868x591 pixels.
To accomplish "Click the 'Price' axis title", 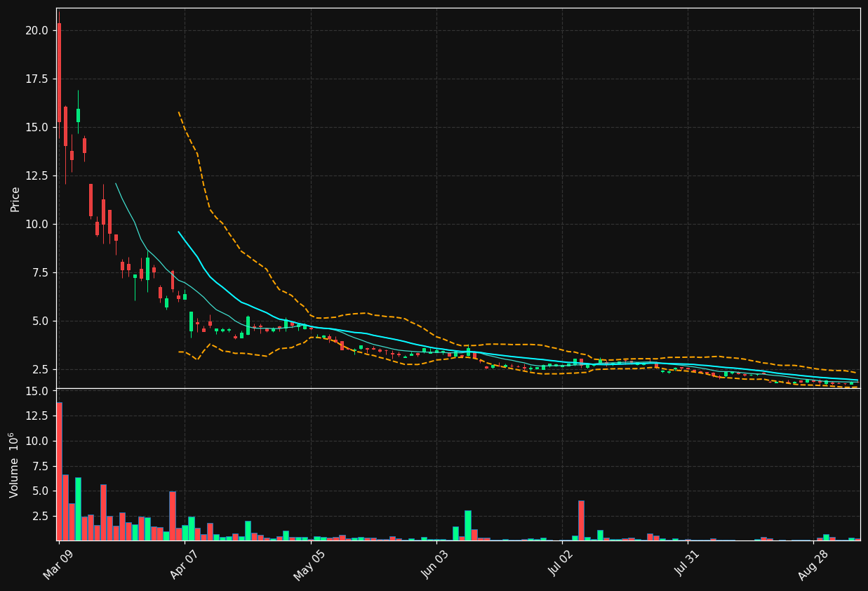I will [x=15, y=199].
